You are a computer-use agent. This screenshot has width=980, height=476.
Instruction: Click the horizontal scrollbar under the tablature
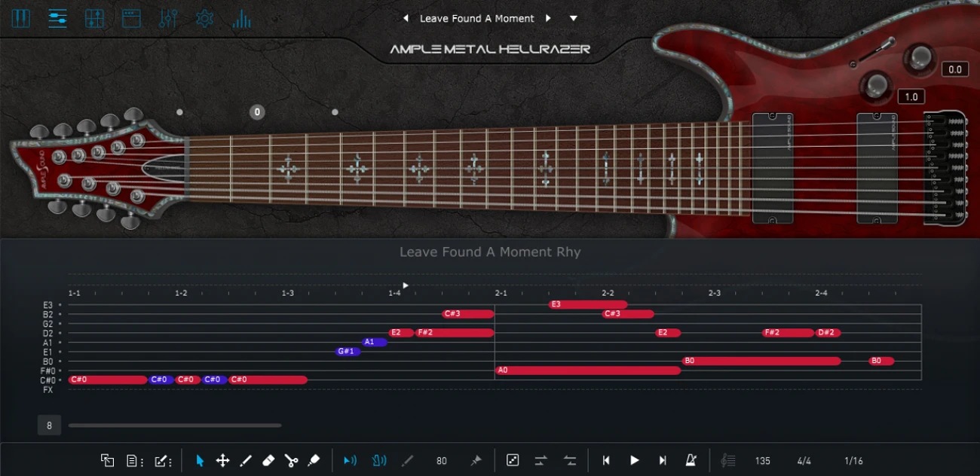coord(175,426)
